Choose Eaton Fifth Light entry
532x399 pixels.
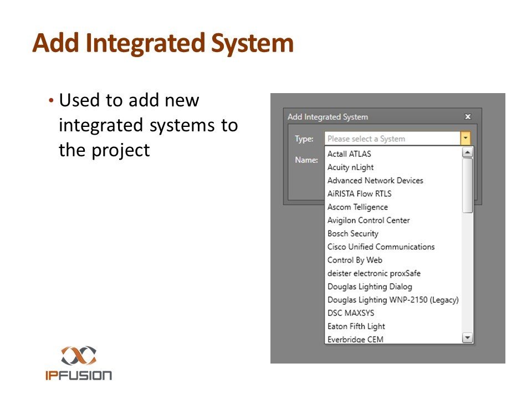pos(393,326)
